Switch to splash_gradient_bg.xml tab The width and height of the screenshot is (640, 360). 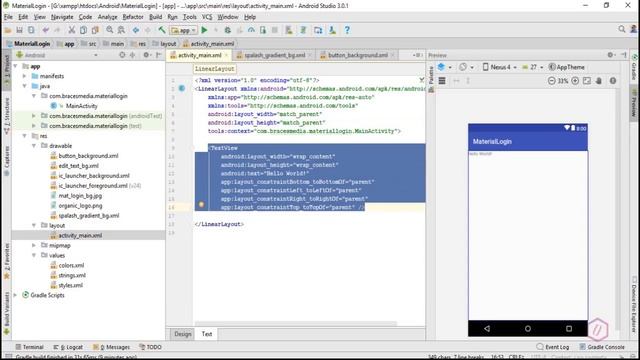pyautogui.click(x=274, y=55)
